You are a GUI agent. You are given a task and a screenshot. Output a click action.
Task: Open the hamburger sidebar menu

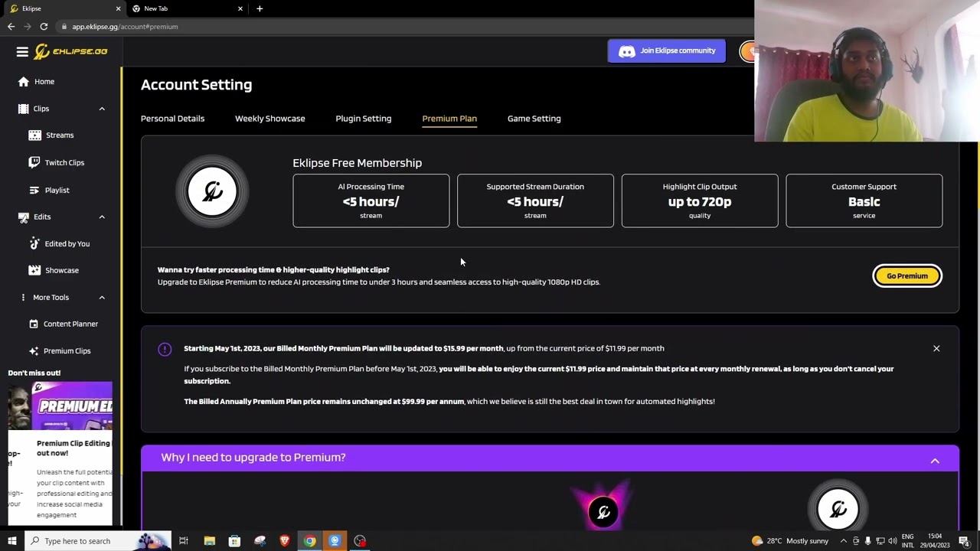(x=22, y=51)
